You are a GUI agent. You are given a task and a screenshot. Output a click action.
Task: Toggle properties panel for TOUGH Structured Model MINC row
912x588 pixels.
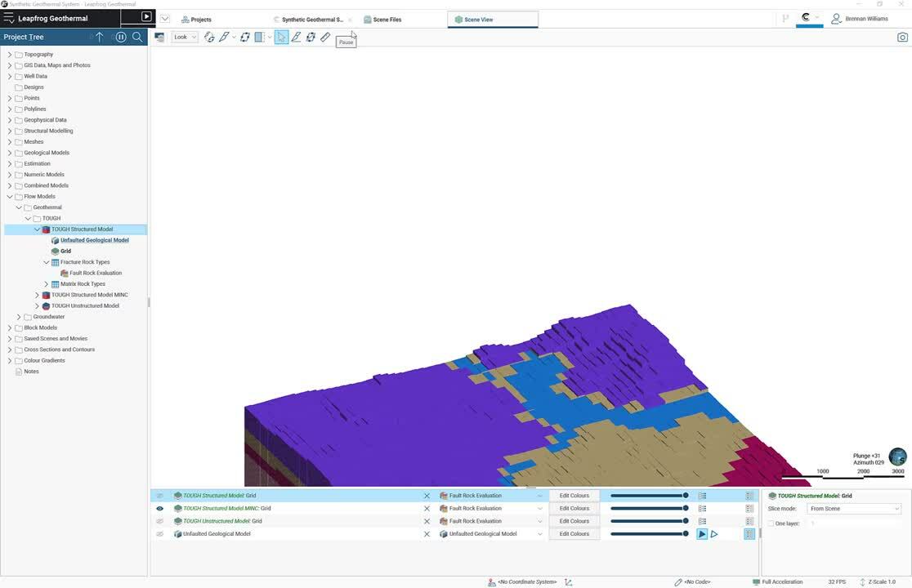tap(749, 509)
